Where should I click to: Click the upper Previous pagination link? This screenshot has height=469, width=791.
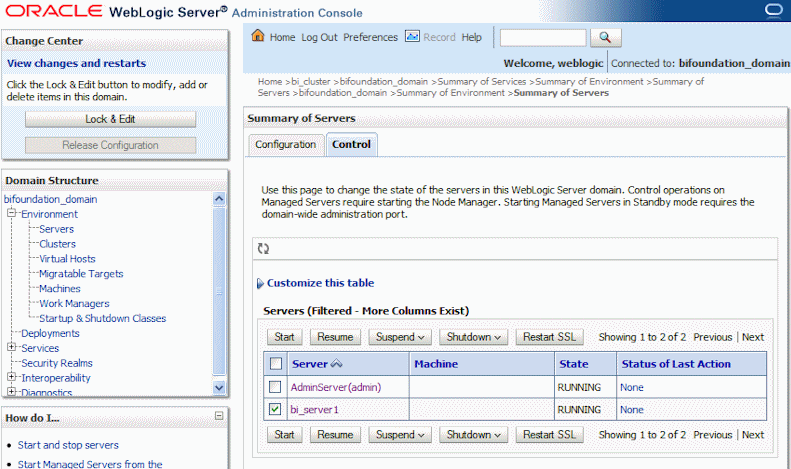[x=712, y=337]
